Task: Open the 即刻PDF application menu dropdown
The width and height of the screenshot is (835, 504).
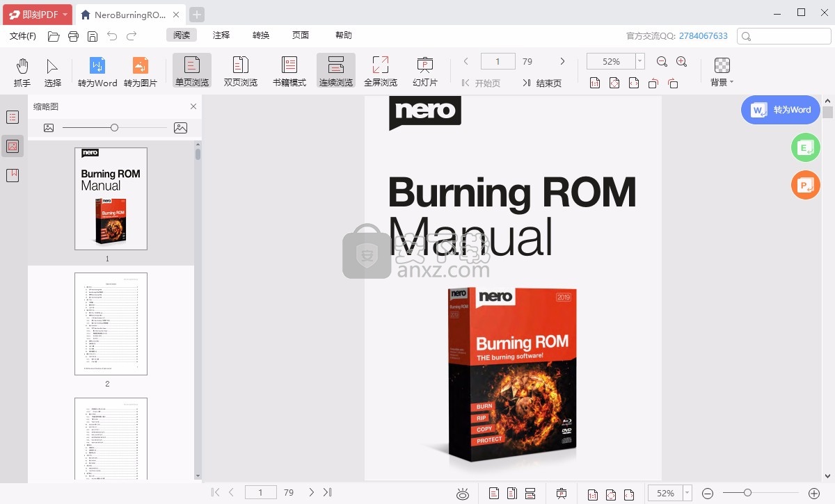Action: click(37, 14)
